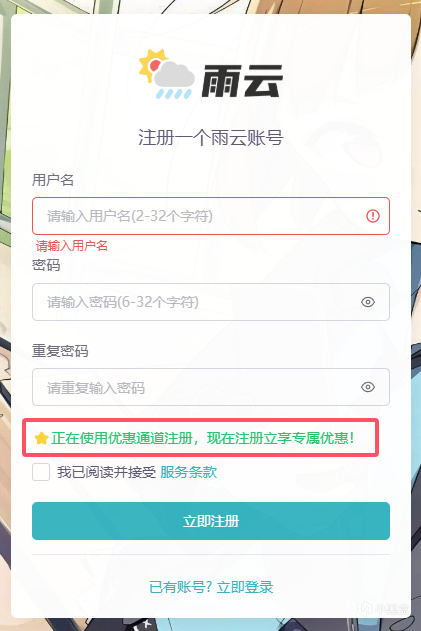This screenshot has height=631, width=421.
Task: Click the 我已阅读并接受 label text
Action: (x=106, y=472)
